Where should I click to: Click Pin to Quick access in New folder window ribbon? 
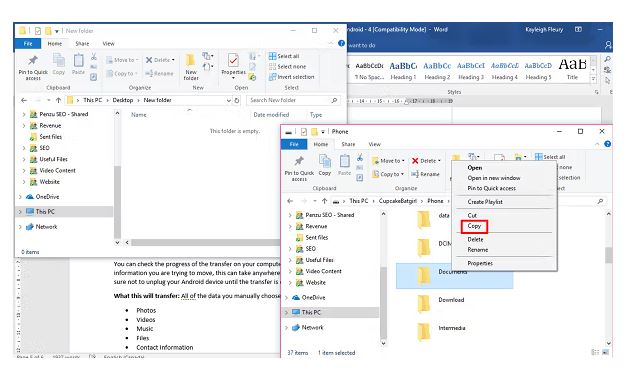33,67
